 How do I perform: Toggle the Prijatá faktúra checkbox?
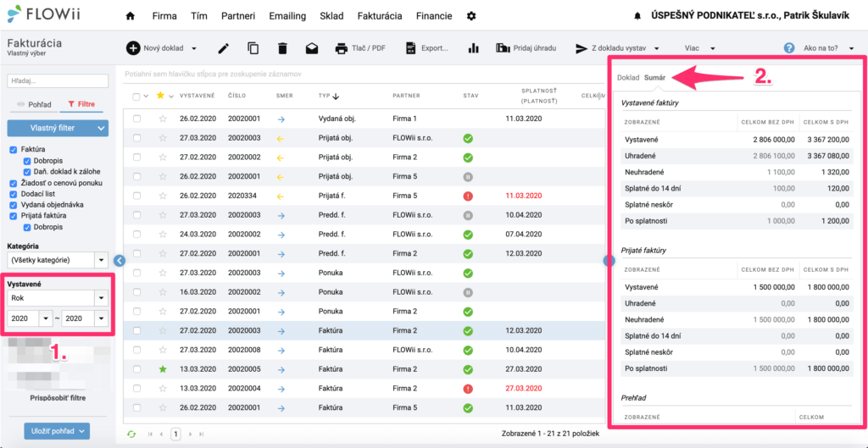click(14, 216)
